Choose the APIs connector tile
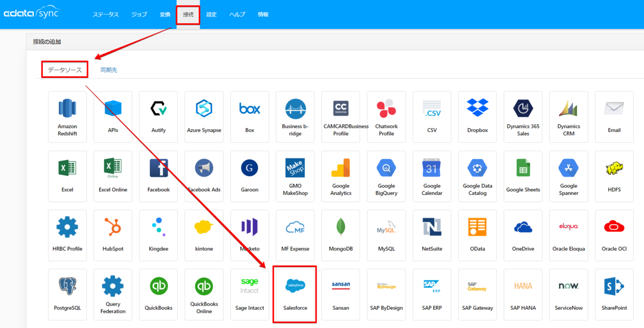 (113, 117)
